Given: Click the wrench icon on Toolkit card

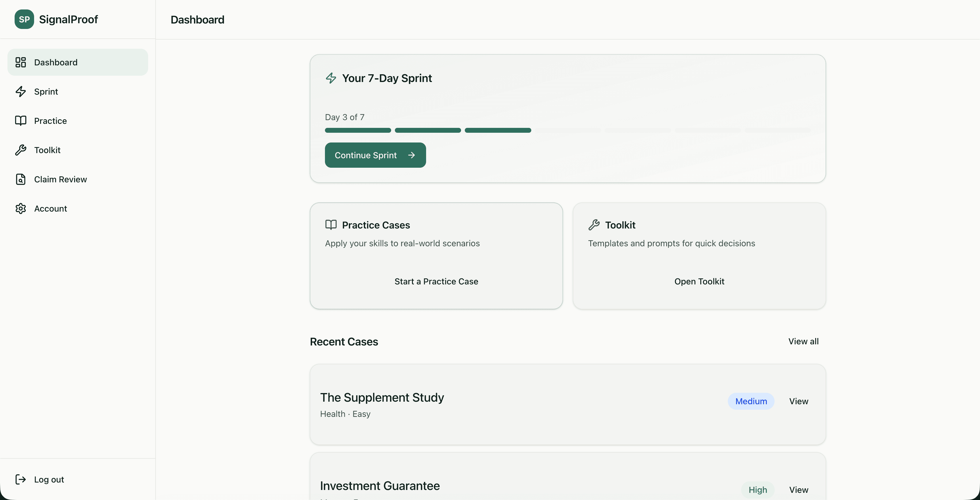Looking at the screenshot, I should (594, 224).
